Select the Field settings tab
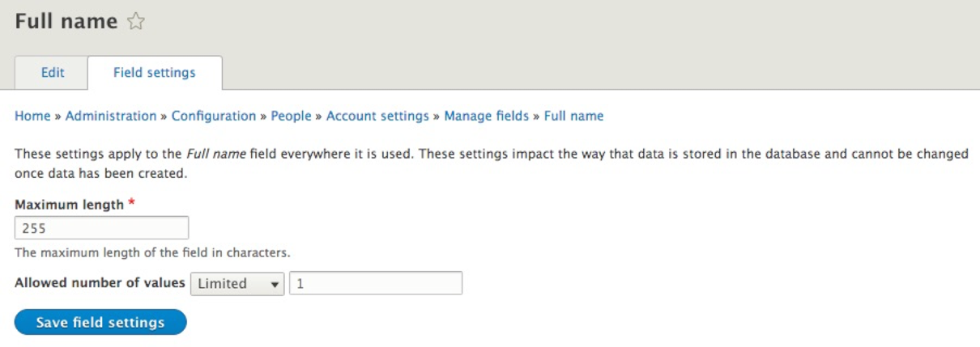 (154, 73)
